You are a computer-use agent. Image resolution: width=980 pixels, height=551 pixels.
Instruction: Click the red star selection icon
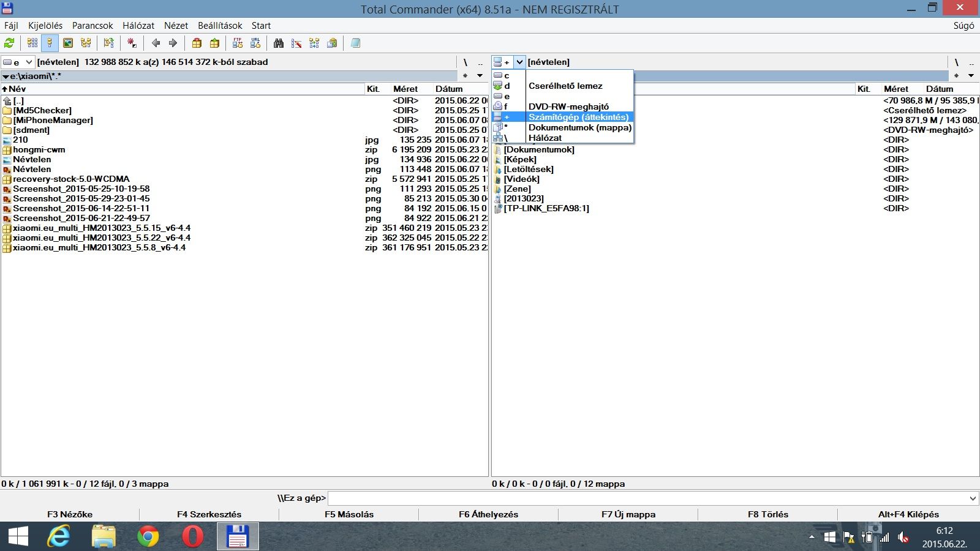(132, 43)
